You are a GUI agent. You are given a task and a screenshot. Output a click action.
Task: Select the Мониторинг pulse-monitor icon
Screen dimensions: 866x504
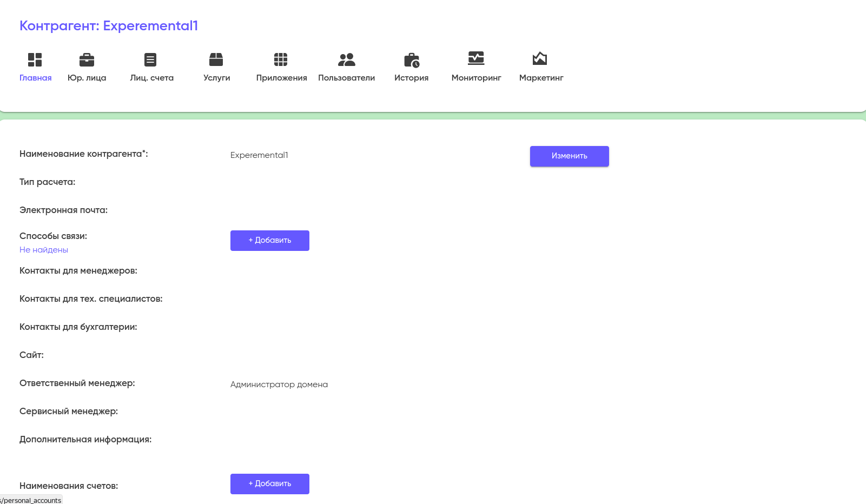tap(476, 58)
